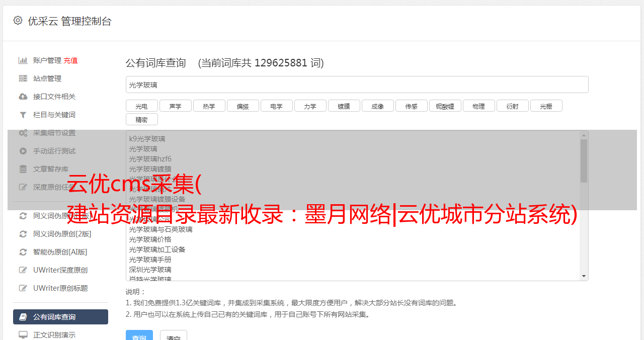
Task: Choose the 传感 tag
Action: [411, 106]
